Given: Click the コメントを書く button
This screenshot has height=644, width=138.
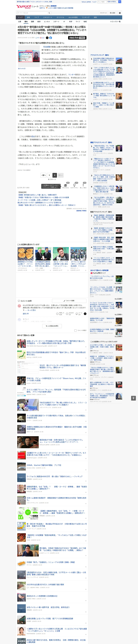Looking at the screenshot, I should coord(69,301).
